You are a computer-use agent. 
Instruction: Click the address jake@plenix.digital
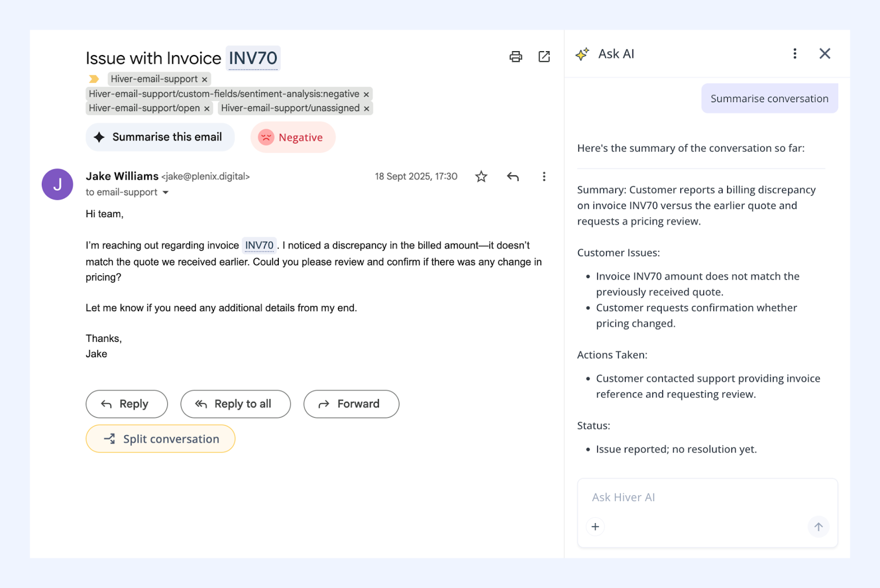(x=206, y=176)
